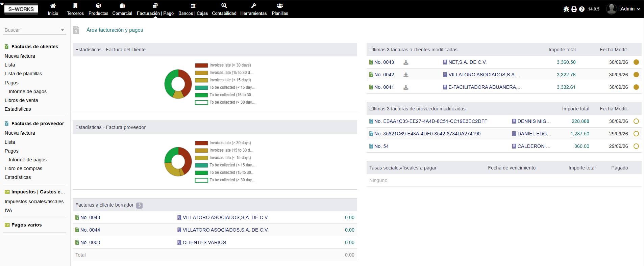Click the customer invoice donut chart

[x=178, y=84]
